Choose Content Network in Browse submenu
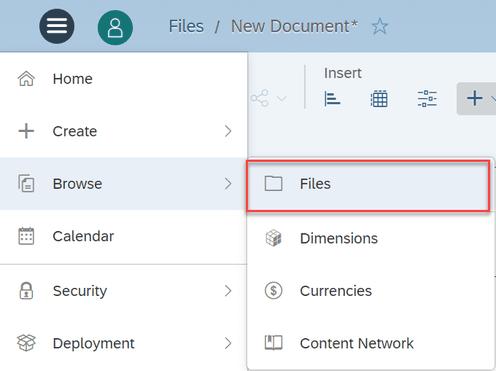The image size is (496, 371). pos(370,343)
